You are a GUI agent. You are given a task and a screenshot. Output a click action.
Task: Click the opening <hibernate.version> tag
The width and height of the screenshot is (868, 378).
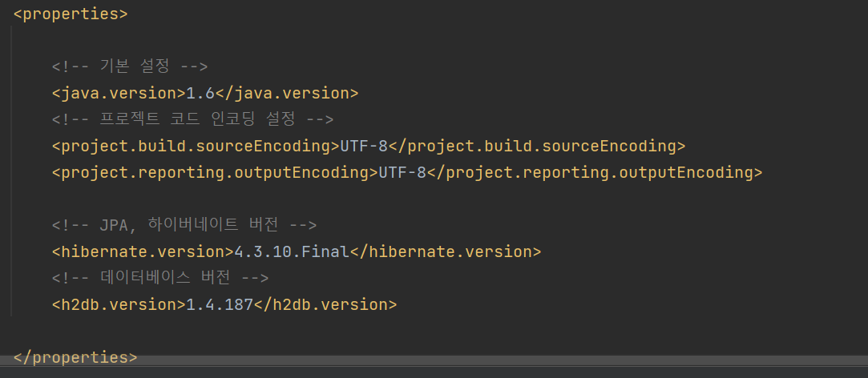(143, 251)
